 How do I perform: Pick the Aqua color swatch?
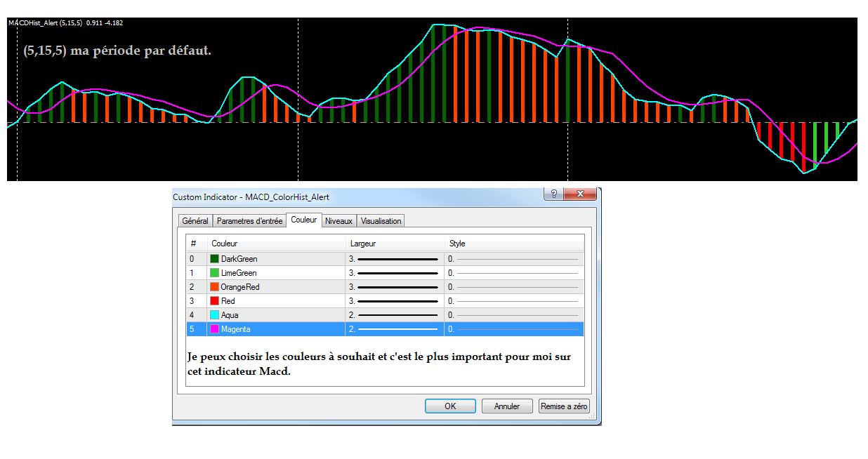(215, 315)
